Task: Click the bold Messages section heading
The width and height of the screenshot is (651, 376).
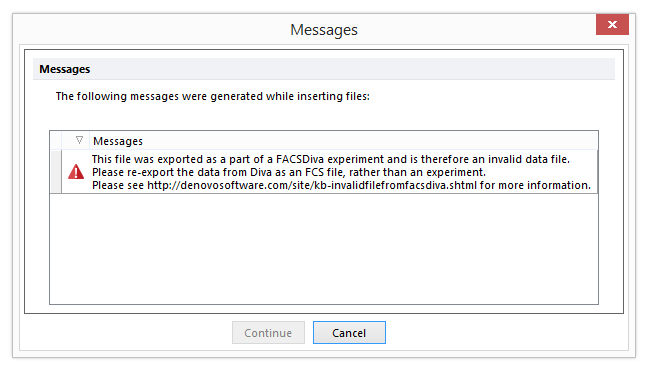Action: tap(65, 69)
